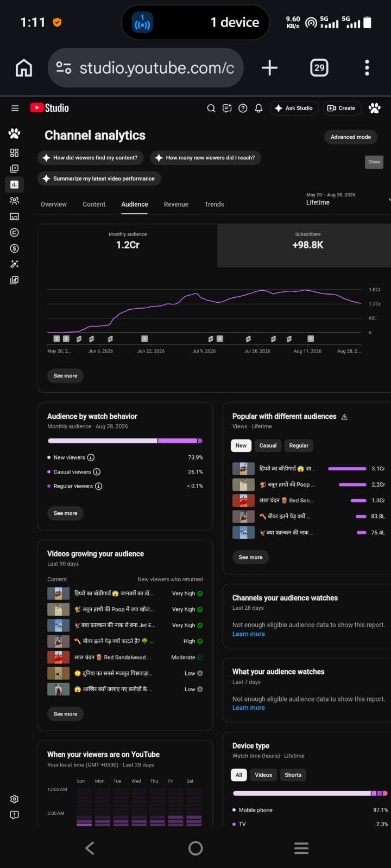Open Earn dollar icon in left sidebar
The image size is (391, 868).
click(x=14, y=248)
